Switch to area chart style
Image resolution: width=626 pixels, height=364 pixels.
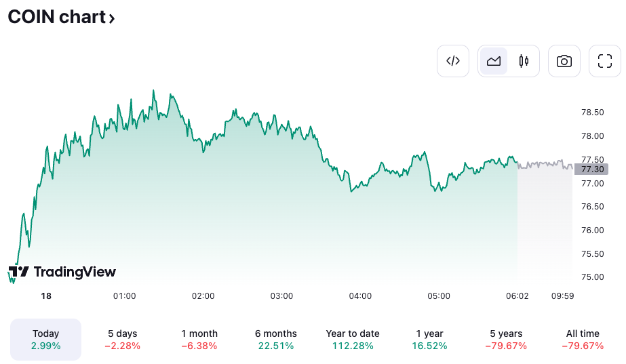tap(494, 61)
